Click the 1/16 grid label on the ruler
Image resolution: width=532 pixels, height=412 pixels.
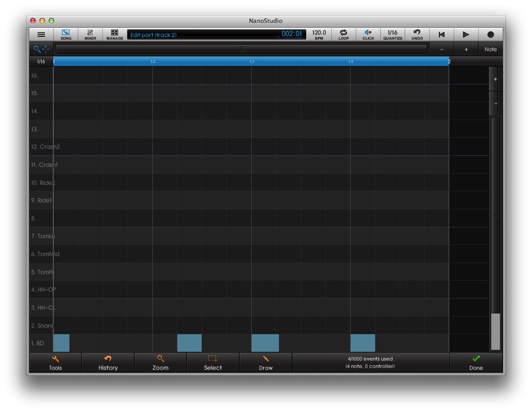pos(41,61)
